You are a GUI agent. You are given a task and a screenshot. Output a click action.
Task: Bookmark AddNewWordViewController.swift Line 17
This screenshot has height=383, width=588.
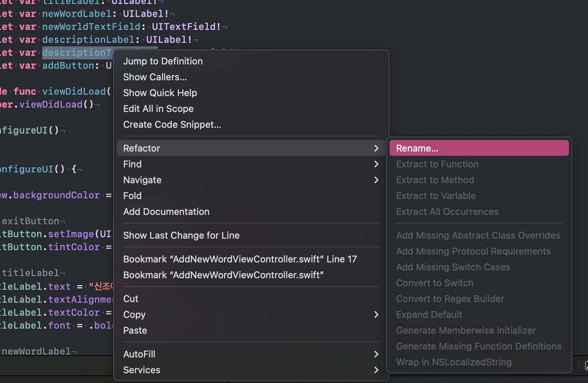pyautogui.click(x=240, y=259)
